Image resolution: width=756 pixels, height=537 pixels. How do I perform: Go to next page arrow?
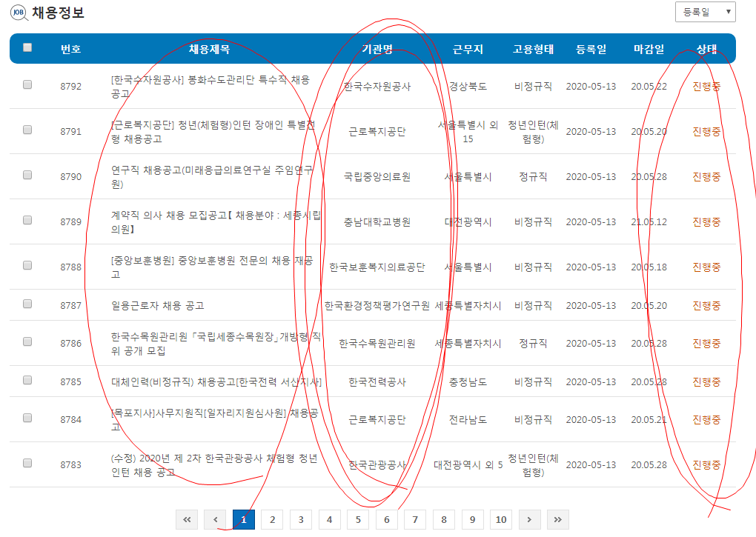tap(529, 520)
